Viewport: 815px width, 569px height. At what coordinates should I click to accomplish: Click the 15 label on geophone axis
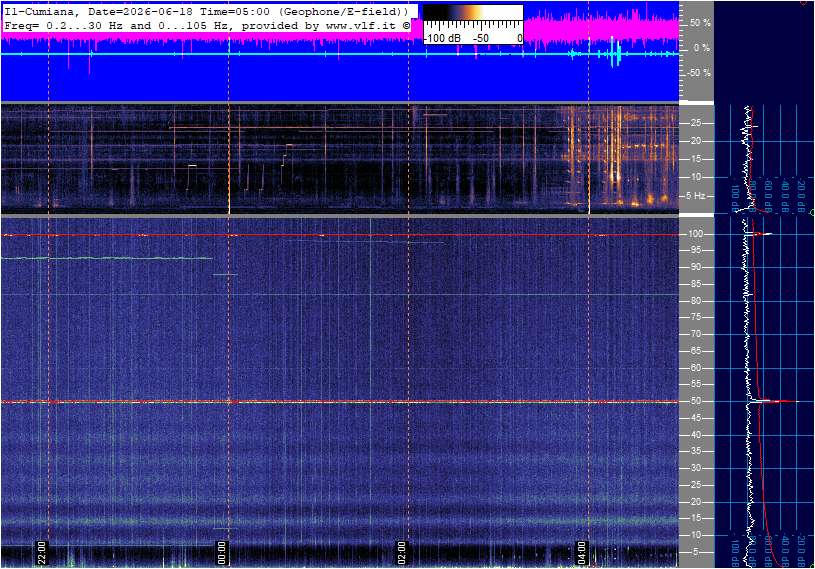tap(696, 159)
